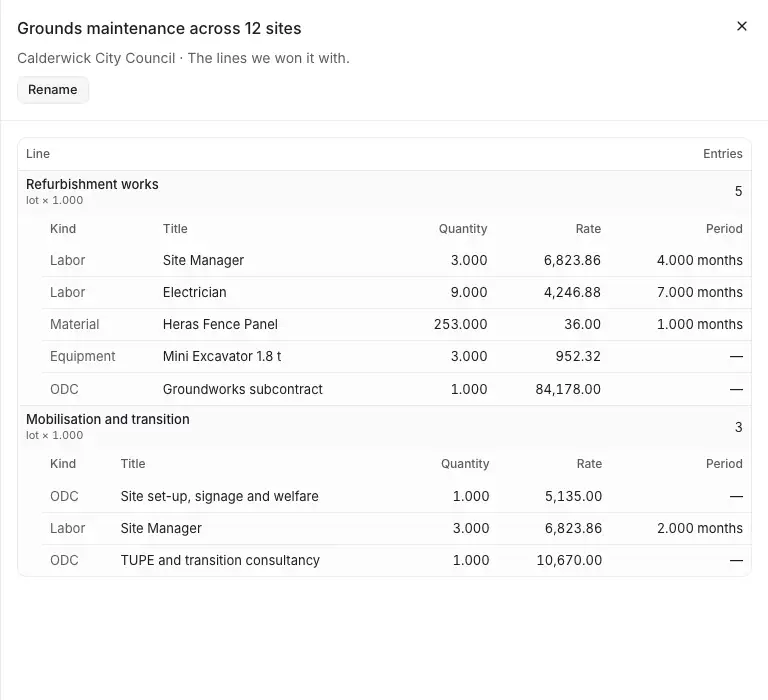Click quantity 3.000 for Mini Excavator
The width and height of the screenshot is (768, 700).
(x=469, y=357)
